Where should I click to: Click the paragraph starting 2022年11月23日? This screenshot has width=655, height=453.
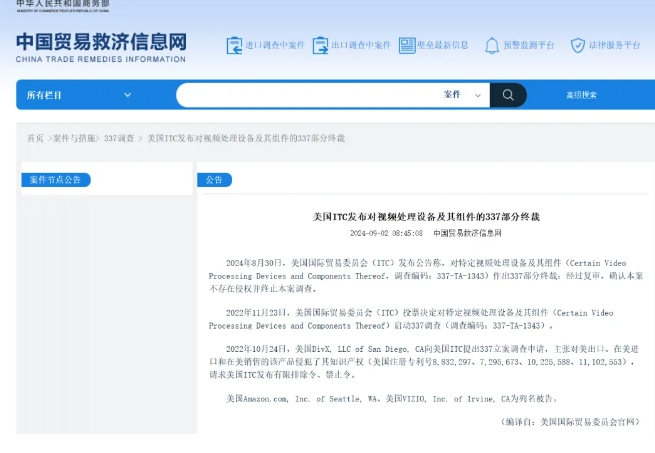(411, 319)
